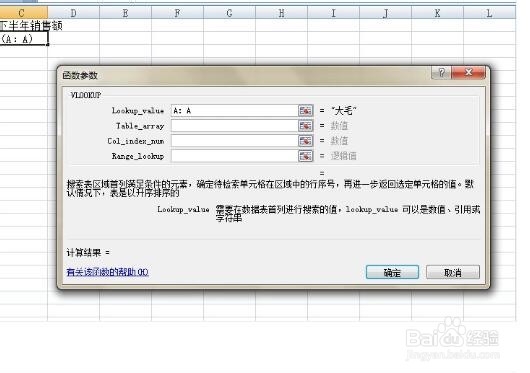Open the 有关该函数的帮助 link
Viewport: 530px width, 373px height.
coord(107,272)
